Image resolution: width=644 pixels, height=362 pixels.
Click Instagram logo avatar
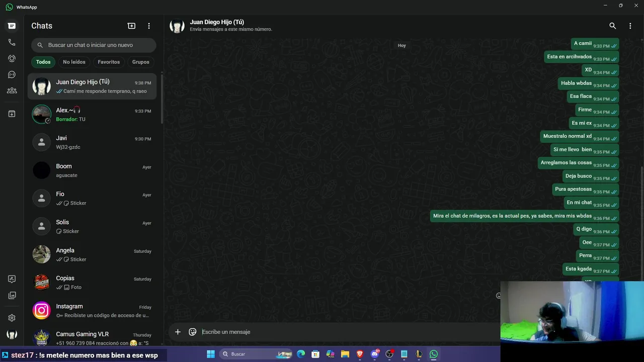[41, 311]
